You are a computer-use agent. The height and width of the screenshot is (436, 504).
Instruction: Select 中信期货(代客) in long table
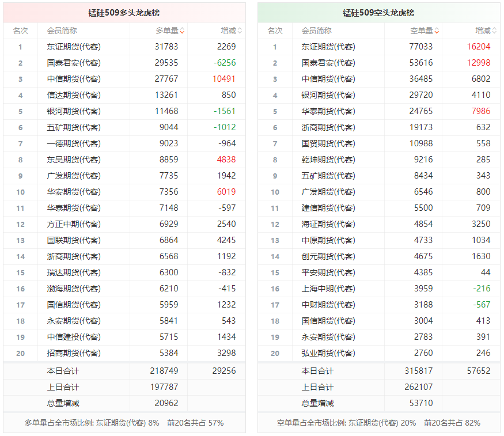click(x=74, y=79)
